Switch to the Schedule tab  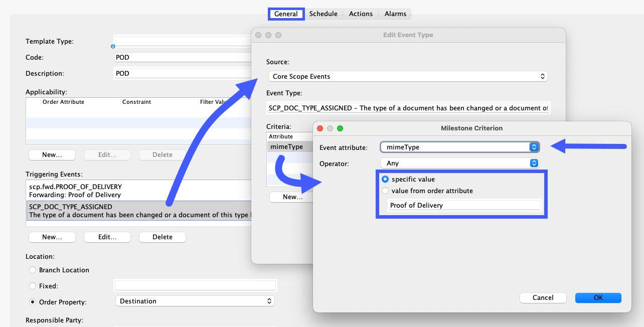tap(324, 14)
